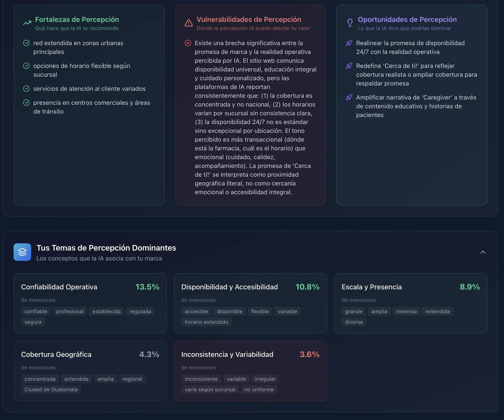Select the 'Ciudad de Guatemala' tag
Screen dimensions: 504x420
[51, 389]
